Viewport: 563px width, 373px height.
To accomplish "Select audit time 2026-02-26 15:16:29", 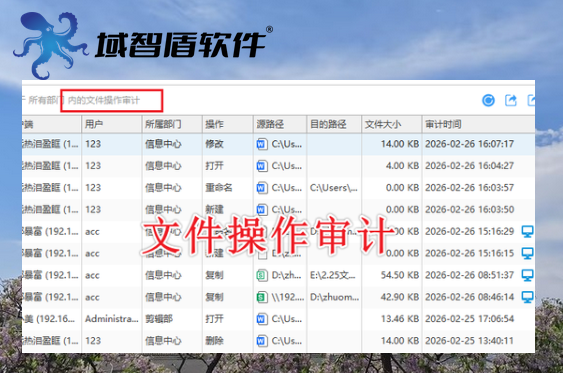I will [x=470, y=232].
